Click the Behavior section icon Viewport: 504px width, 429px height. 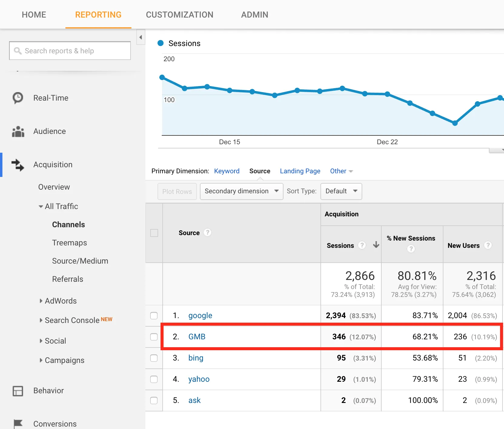click(x=18, y=391)
